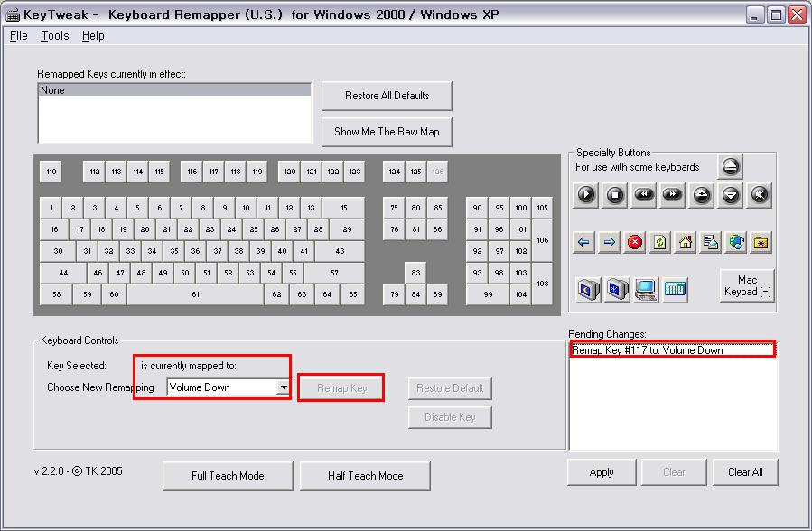Start Half Teach Mode
This screenshot has height=531, width=812.
point(365,476)
